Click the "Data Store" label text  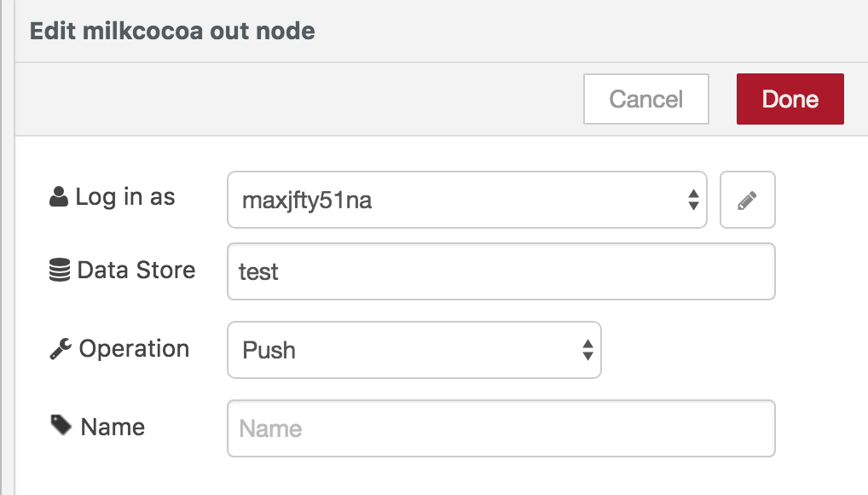pos(136,271)
